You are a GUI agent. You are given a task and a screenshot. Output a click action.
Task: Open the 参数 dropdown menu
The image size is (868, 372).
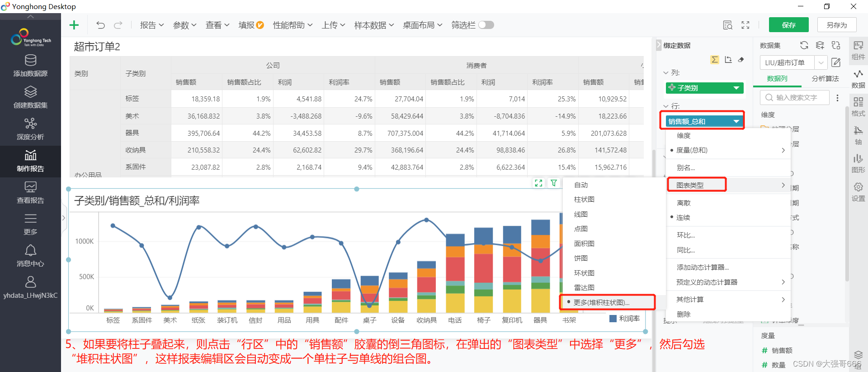tap(185, 25)
